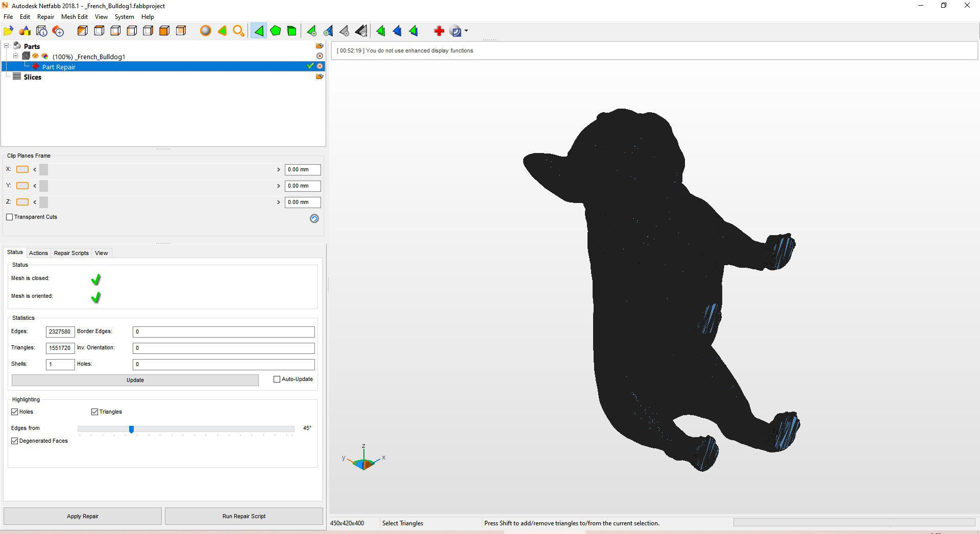Choose the green cube Select Shells tool
Image resolution: width=980 pixels, height=534 pixels.
click(x=291, y=31)
